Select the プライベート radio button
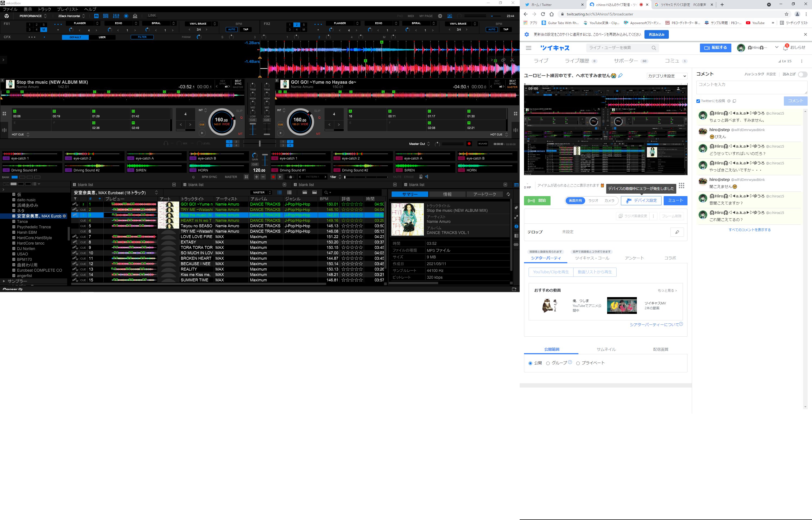Viewport: 812px width, 520px height. pos(578,363)
